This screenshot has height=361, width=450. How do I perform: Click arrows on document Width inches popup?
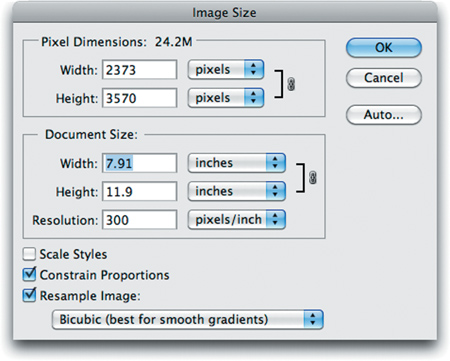click(x=276, y=163)
